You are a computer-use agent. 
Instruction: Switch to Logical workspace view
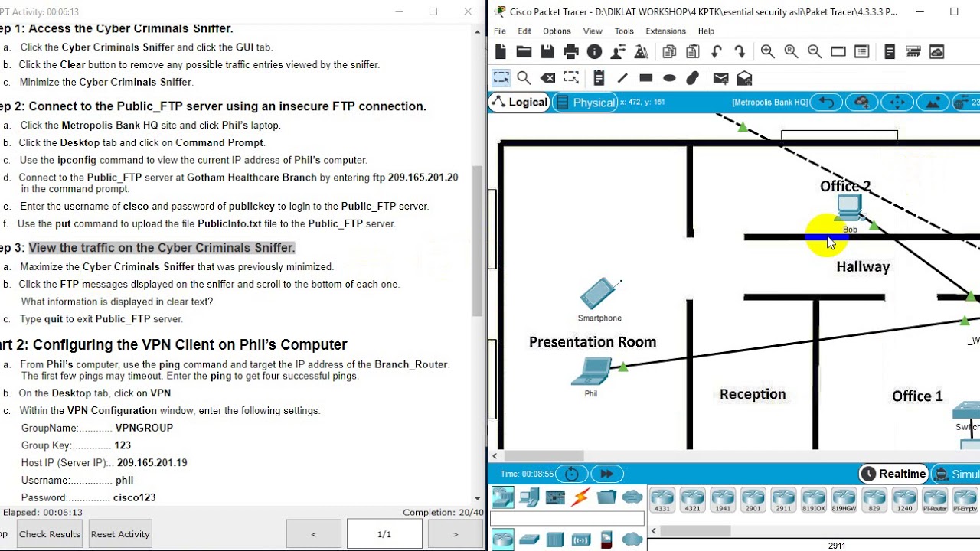pyautogui.click(x=519, y=103)
